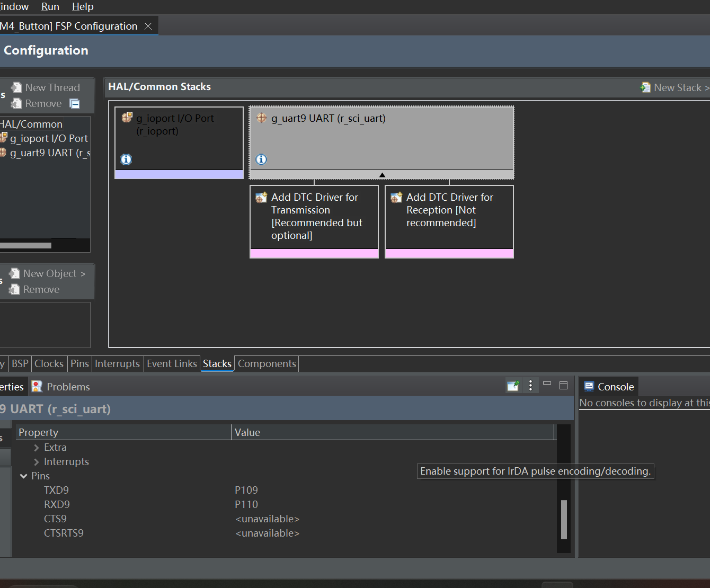Expand the Interrupts property group
This screenshot has width=710, height=588.
pos(36,462)
